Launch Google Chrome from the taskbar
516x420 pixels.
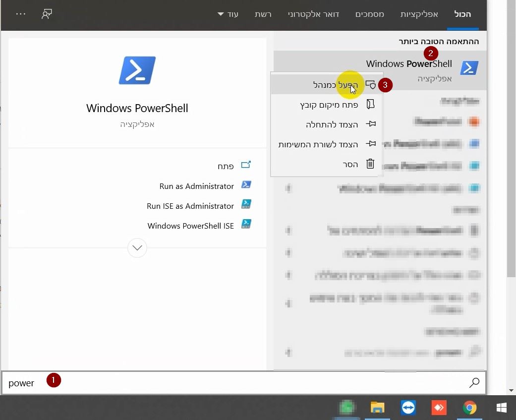(469, 408)
